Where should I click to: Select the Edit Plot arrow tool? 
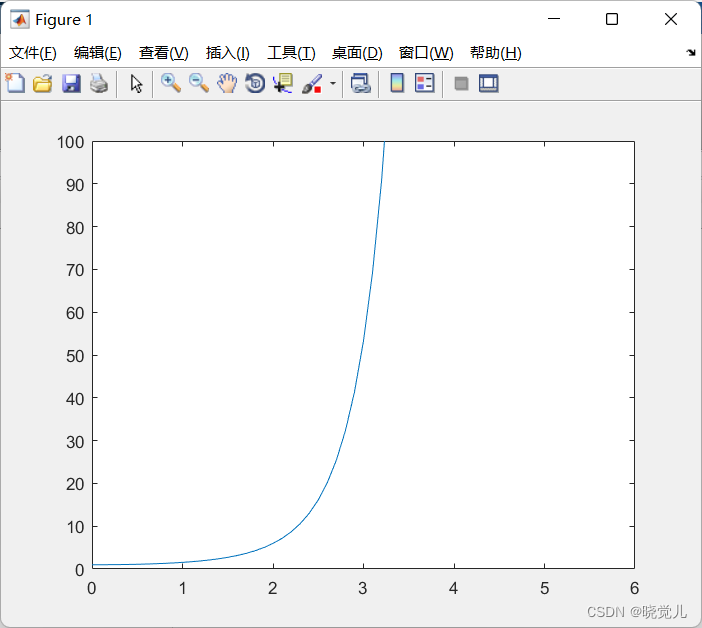click(x=137, y=84)
